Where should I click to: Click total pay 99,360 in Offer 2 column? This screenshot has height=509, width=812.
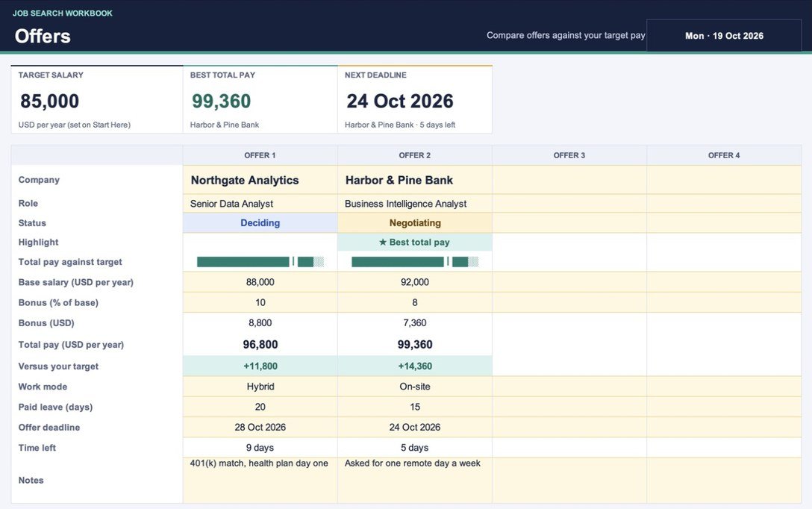tap(415, 344)
